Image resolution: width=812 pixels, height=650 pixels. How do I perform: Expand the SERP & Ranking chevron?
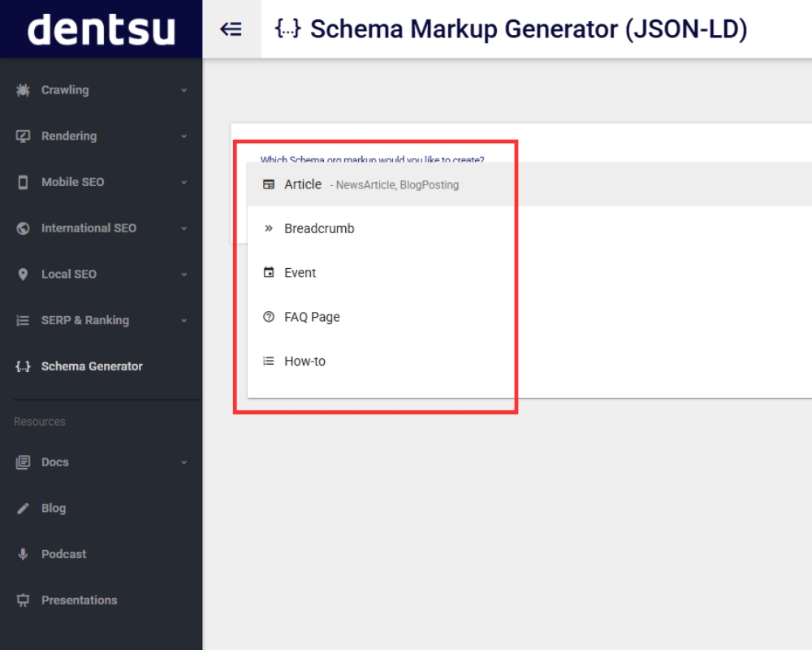coord(184,320)
